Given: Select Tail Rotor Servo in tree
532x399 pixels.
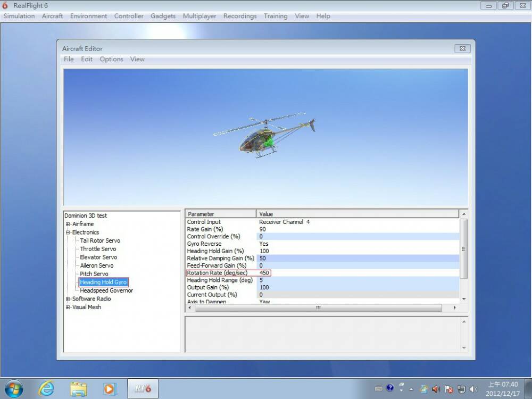Looking at the screenshot, I should click(x=100, y=240).
